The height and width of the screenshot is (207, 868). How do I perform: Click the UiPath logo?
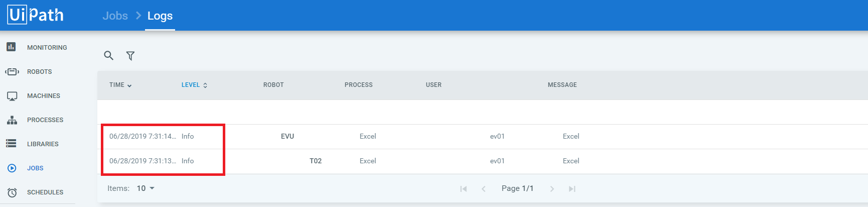(35, 15)
